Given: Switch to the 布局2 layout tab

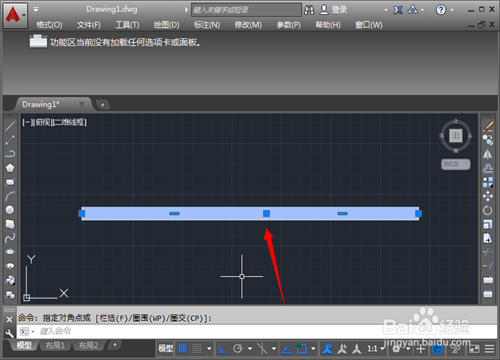Looking at the screenshot, I should pos(88,345).
